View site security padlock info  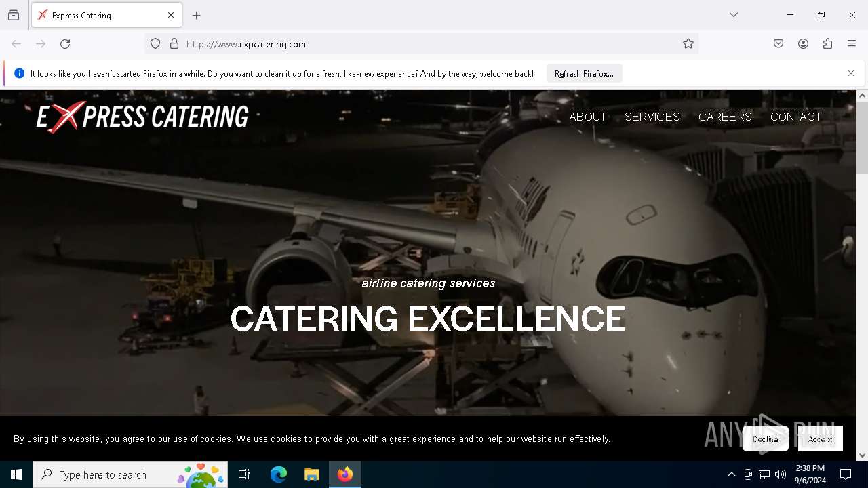tap(174, 44)
